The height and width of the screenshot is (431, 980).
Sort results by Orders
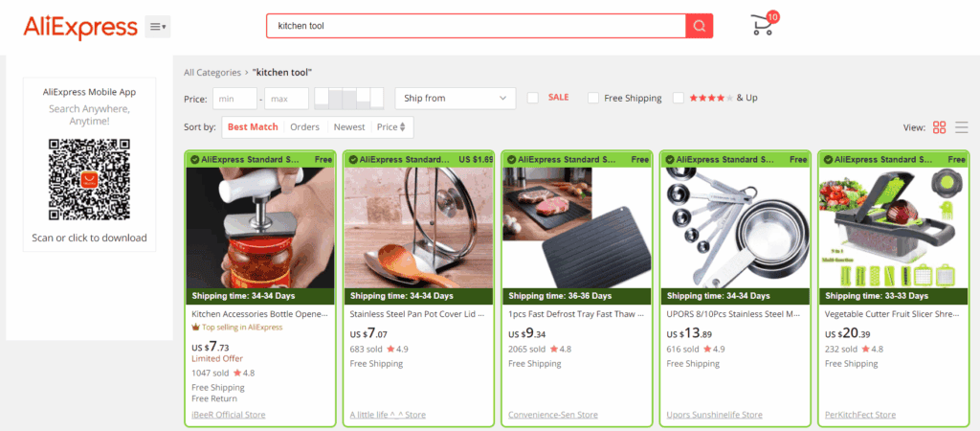[x=305, y=127]
